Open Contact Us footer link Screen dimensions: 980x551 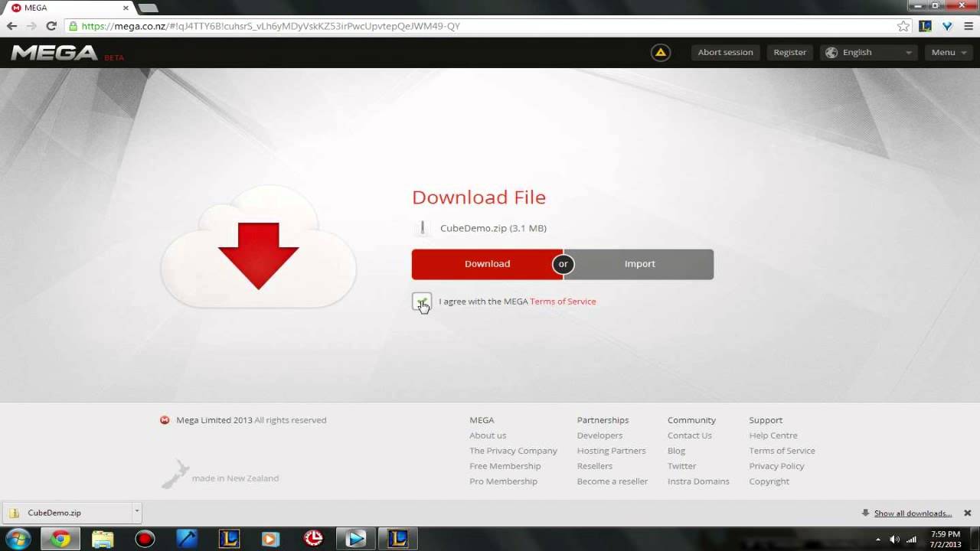pyautogui.click(x=689, y=435)
